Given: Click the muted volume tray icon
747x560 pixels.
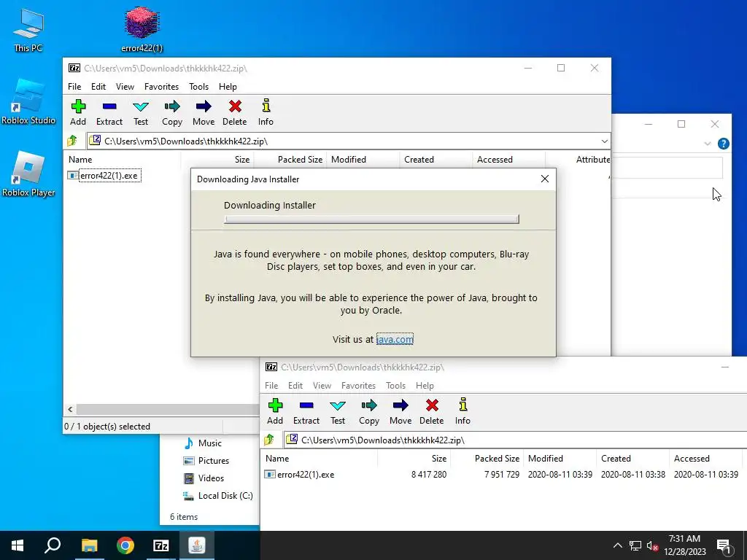Looking at the screenshot, I should [652, 545].
